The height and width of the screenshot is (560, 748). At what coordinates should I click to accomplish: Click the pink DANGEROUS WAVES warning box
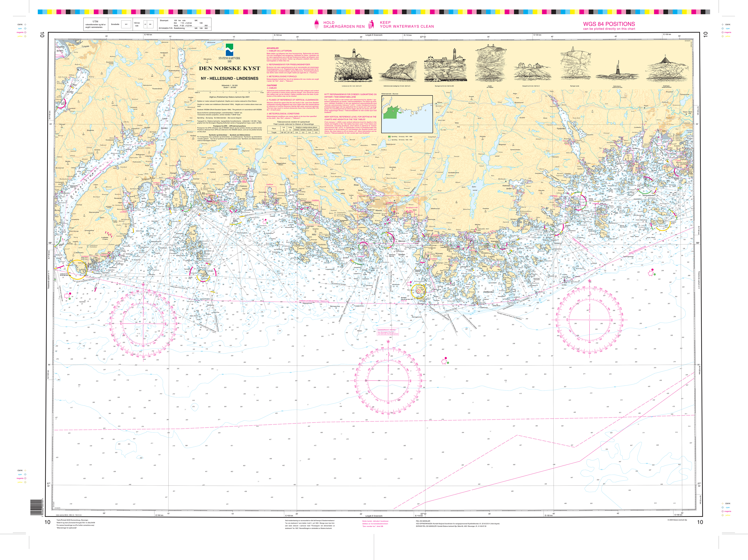tap(387, 331)
